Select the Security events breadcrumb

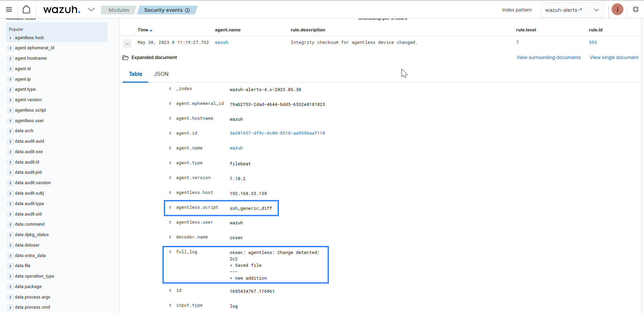[163, 10]
